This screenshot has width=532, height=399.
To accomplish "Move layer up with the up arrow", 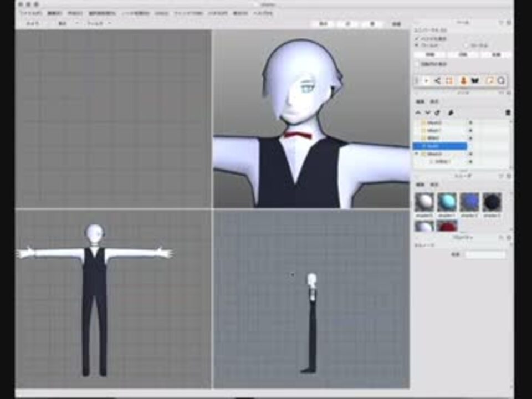I will point(418,112).
